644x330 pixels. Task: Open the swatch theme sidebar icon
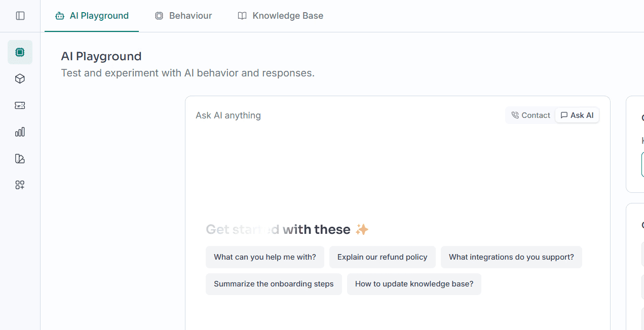coord(20,158)
